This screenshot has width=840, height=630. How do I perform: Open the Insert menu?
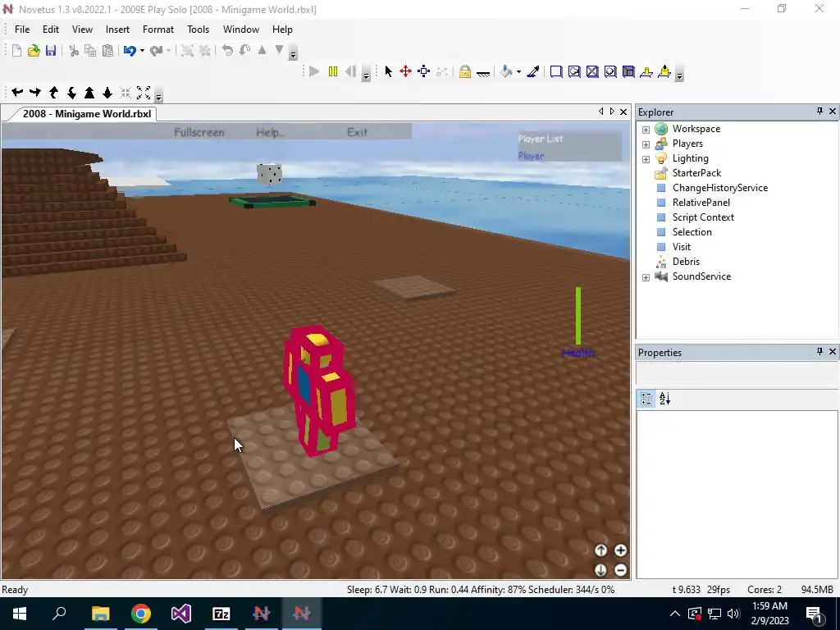[x=117, y=30]
